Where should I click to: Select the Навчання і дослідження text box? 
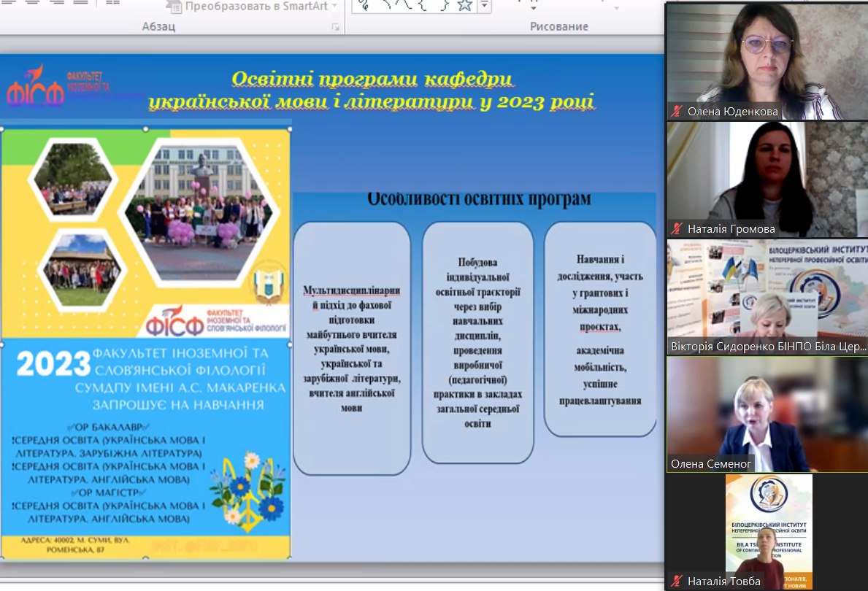pos(599,330)
